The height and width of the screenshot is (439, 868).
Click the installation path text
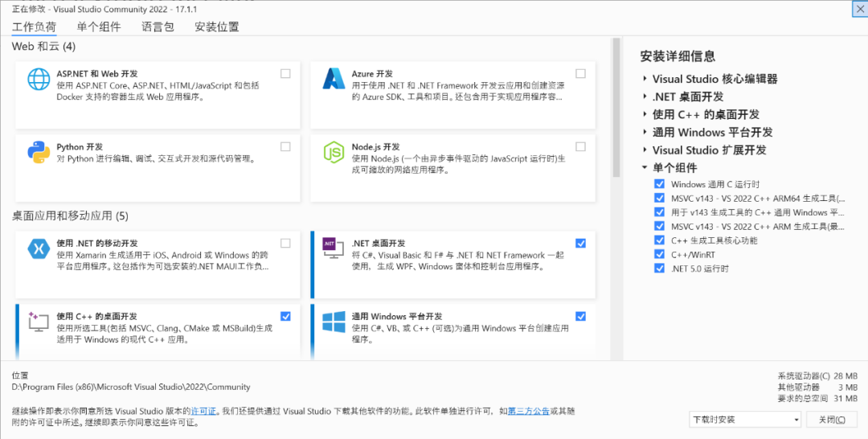coord(131,387)
